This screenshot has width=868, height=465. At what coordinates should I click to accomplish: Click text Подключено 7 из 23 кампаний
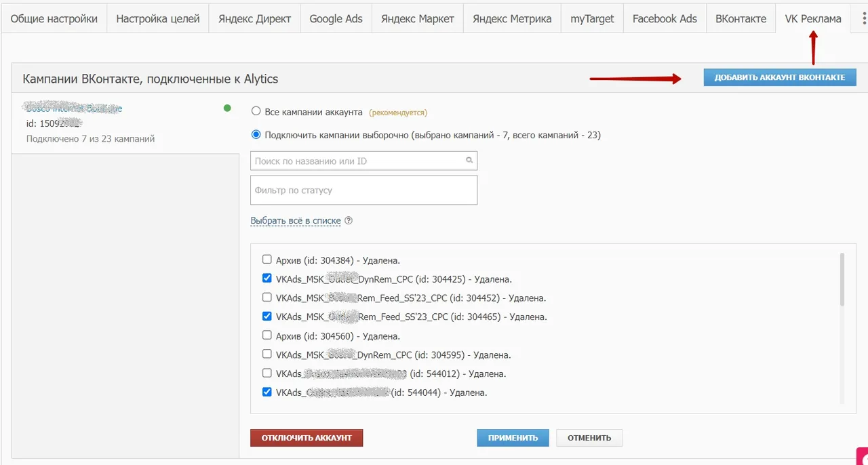pyautogui.click(x=90, y=138)
